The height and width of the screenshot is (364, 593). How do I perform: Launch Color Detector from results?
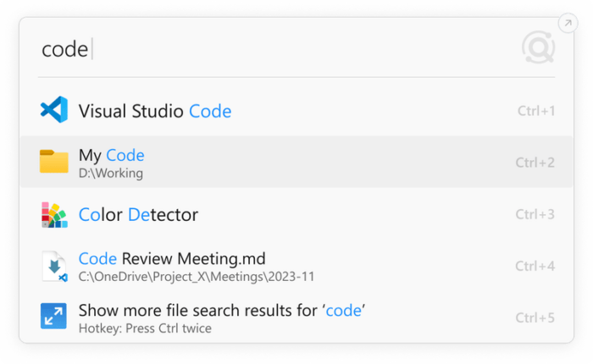pos(138,215)
